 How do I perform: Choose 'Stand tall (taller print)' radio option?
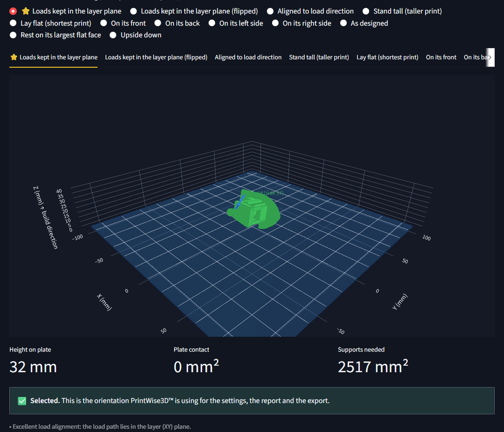click(366, 11)
